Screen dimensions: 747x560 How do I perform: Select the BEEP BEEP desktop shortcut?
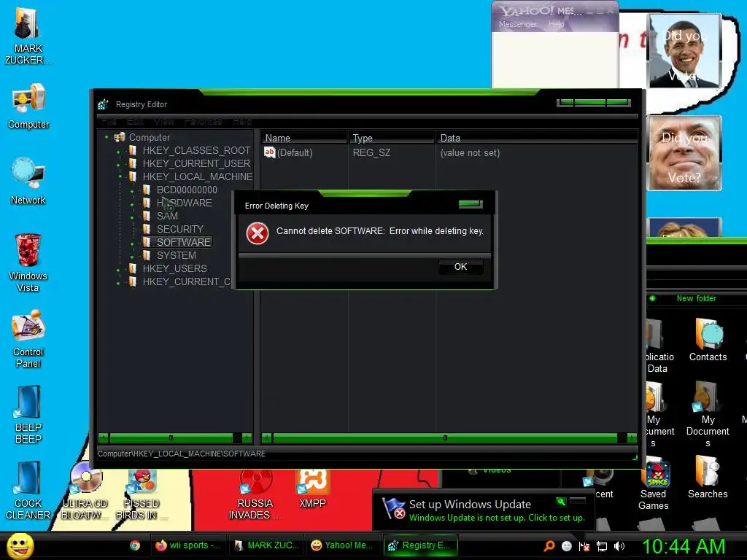(x=28, y=415)
